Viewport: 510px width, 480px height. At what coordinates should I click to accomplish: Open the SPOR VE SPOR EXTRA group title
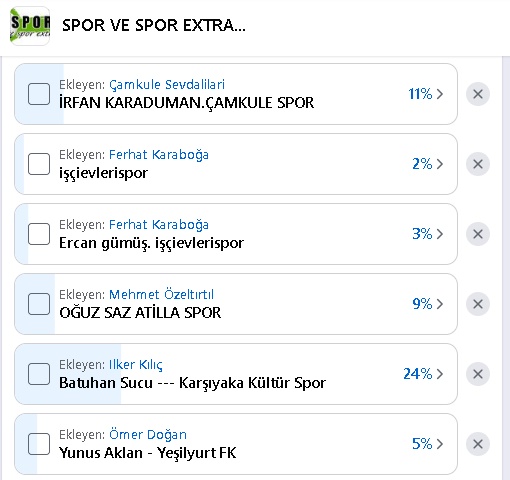click(x=154, y=26)
